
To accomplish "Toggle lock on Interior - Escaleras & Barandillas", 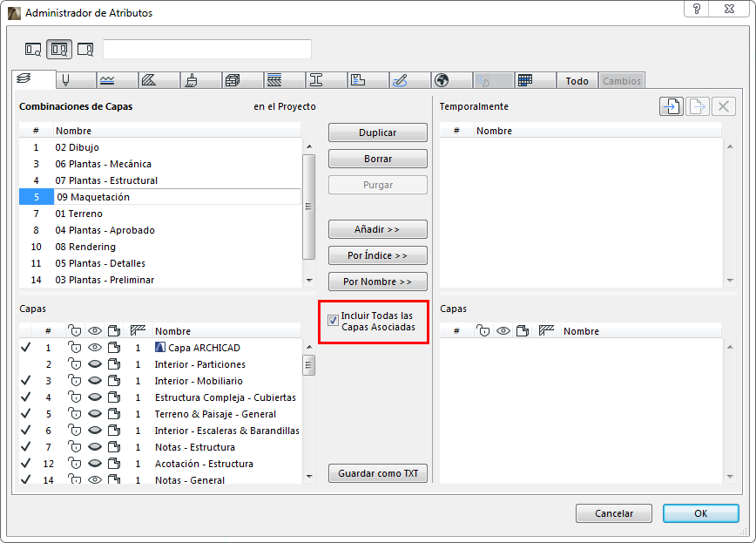I will click(74, 430).
